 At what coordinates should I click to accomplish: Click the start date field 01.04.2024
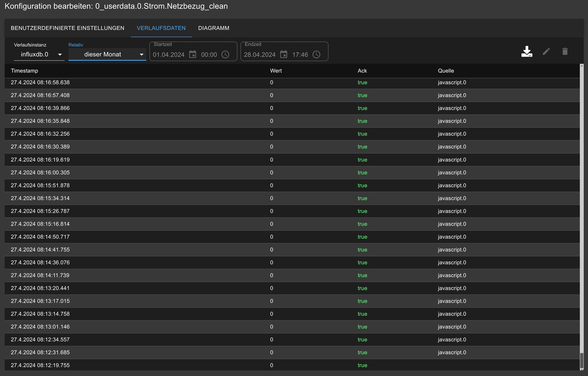click(169, 54)
